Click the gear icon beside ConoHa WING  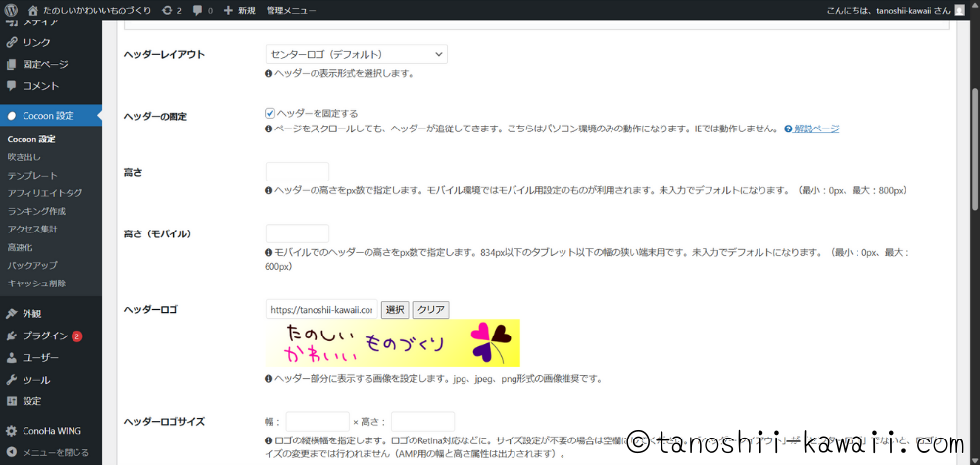click(11, 432)
